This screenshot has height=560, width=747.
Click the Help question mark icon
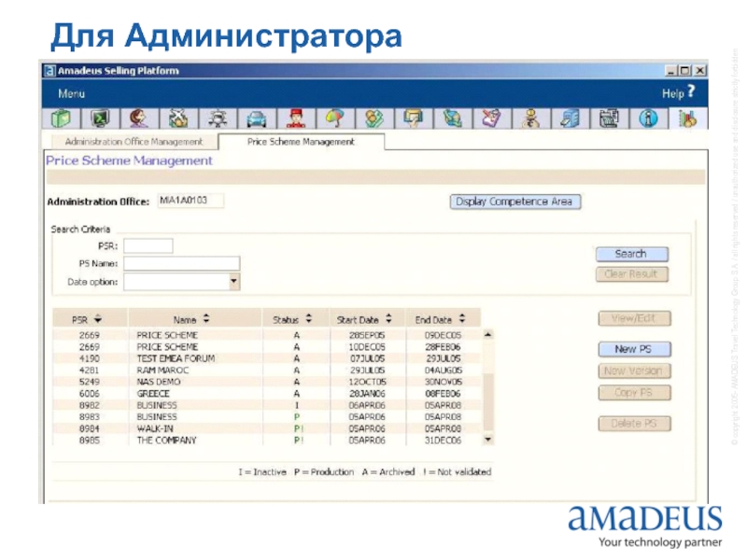pos(690,93)
